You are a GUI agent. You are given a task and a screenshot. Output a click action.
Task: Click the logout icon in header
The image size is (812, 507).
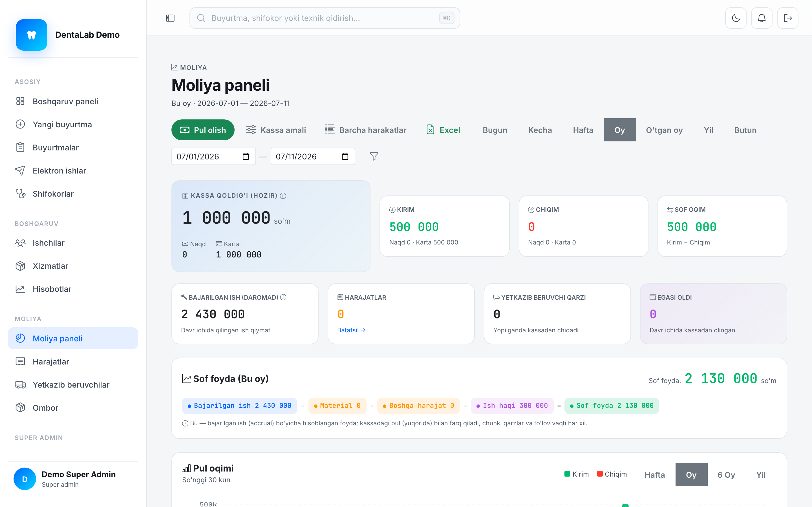point(787,18)
